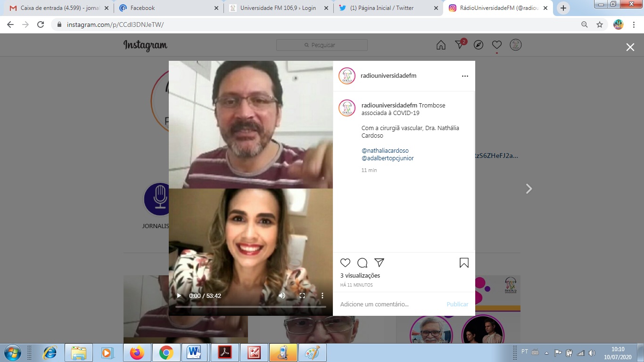The width and height of the screenshot is (644, 362).
Task: Open Paint from the taskbar
Action: pos(312,353)
